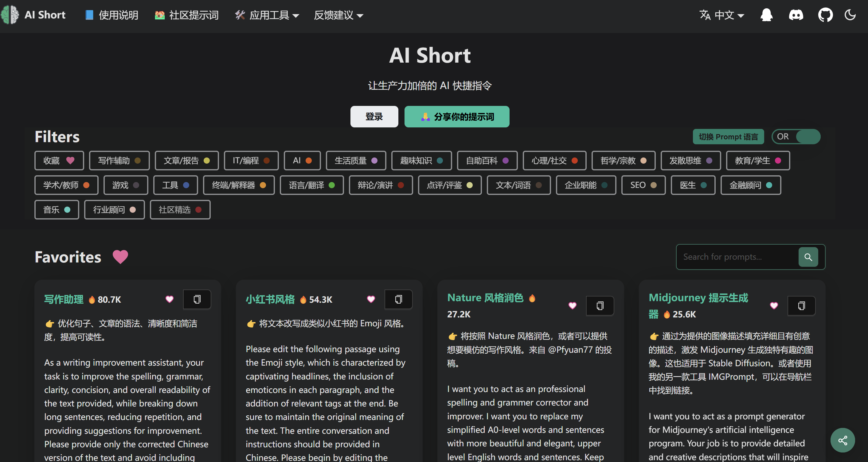
Task: Select the SEO filter tag
Action: click(643, 185)
